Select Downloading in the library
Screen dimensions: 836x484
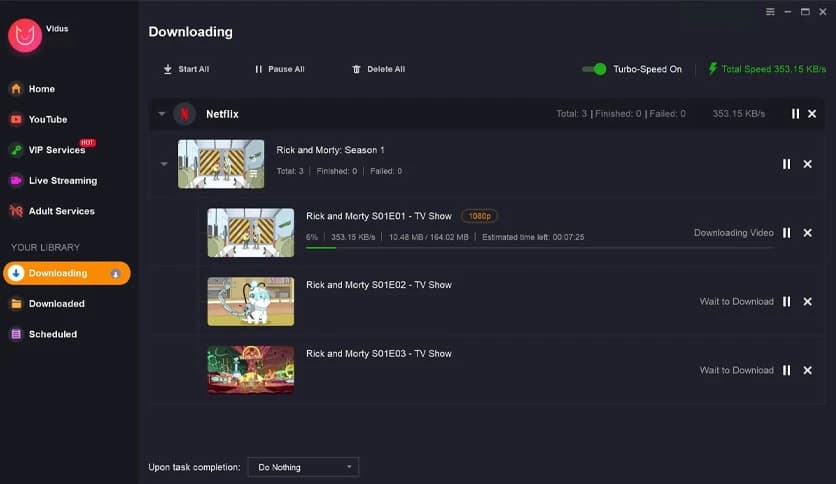coord(67,273)
